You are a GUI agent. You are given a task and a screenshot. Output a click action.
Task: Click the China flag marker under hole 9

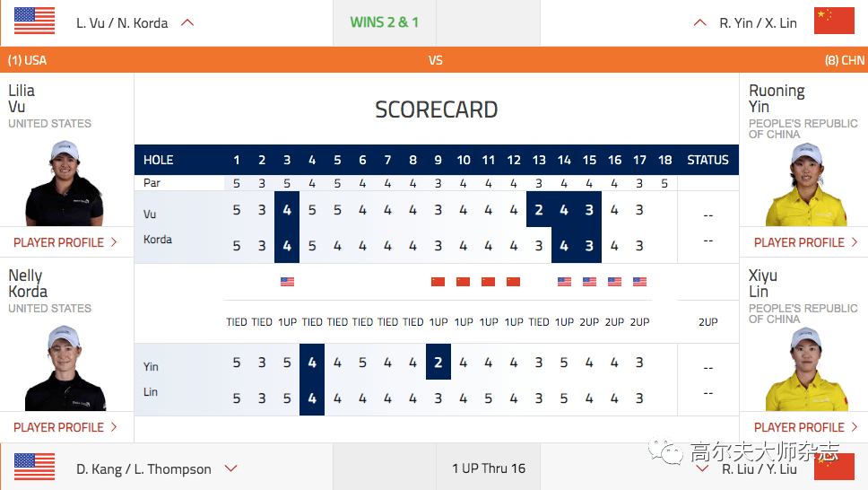(x=438, y=282)
